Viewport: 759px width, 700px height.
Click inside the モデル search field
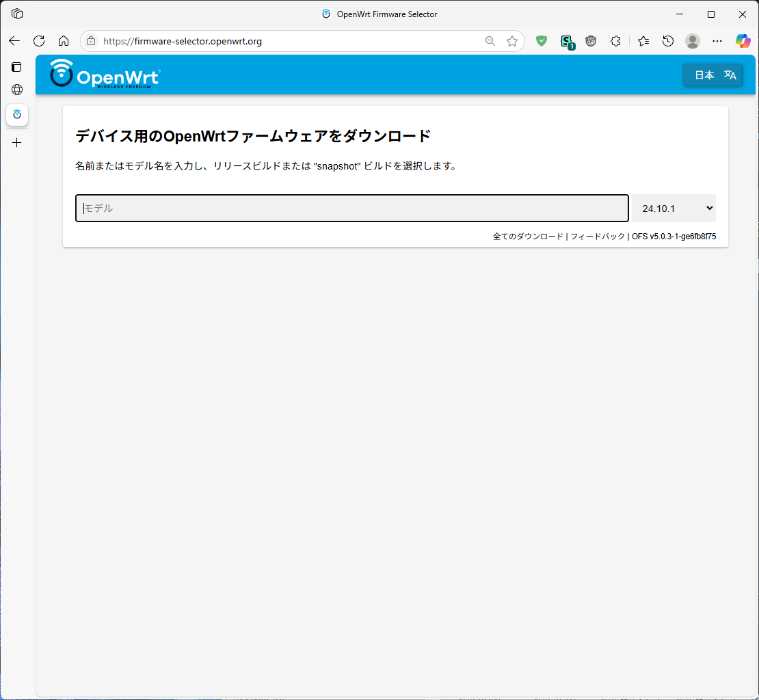pos(351,208)
